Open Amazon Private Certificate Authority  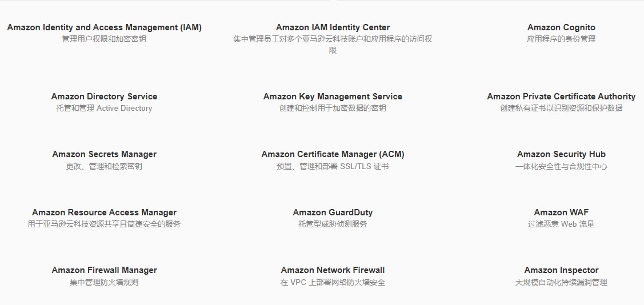[x=561, y=97]
